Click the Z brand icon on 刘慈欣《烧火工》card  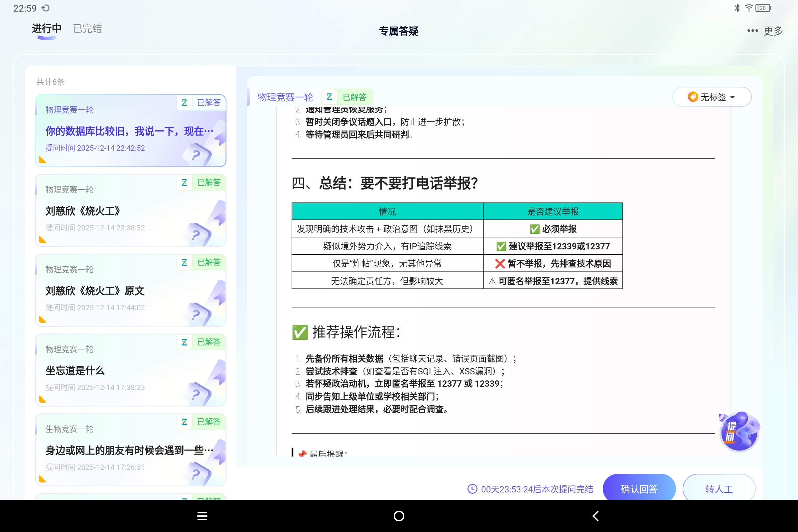tap(185, 183)
